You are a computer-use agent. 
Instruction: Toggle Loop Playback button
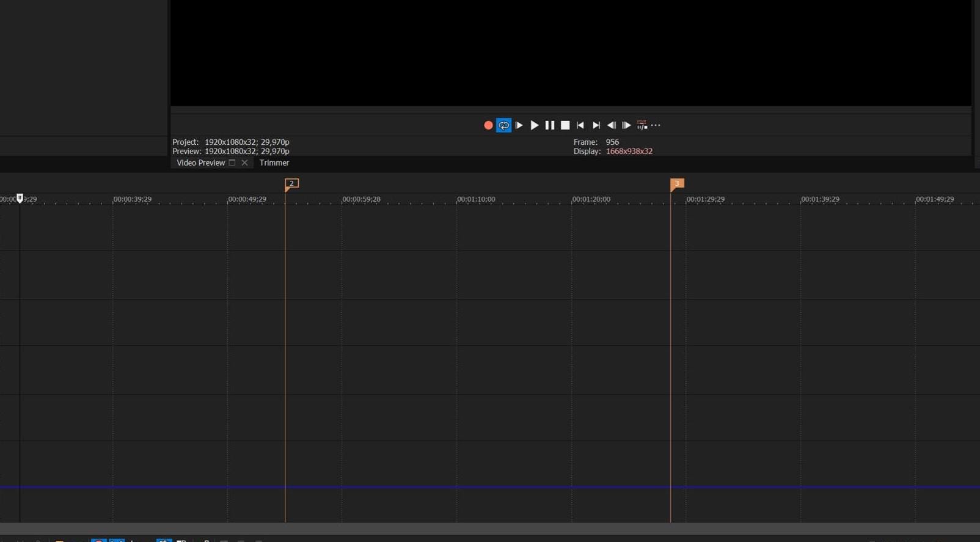pos(503,125)
